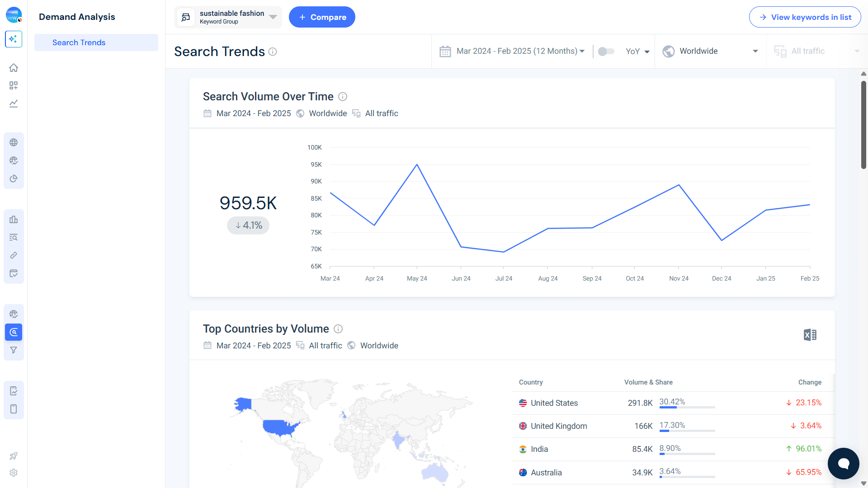Viewport: 868px width, 488px height.
Task: Select the funnel filter sidebar icon
Action: [14, 350]
